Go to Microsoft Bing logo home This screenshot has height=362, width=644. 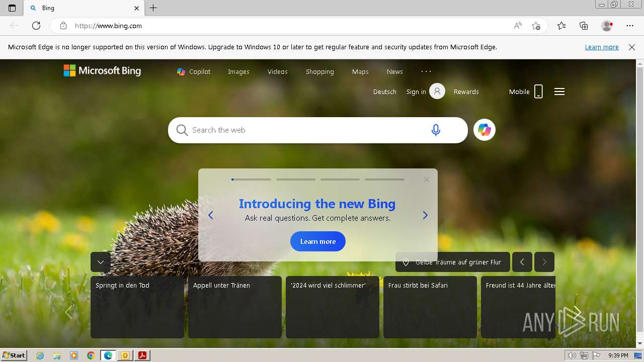click(102, 71)
